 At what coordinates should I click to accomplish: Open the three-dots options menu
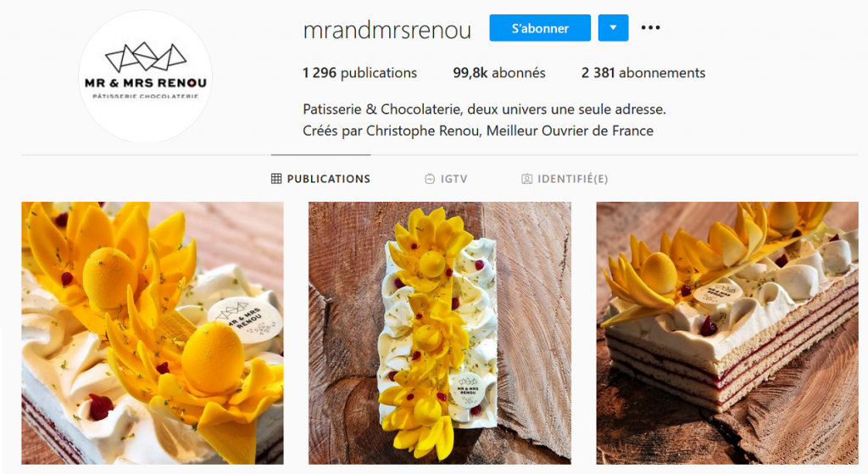pyautogui.click(x=650, y=28)
